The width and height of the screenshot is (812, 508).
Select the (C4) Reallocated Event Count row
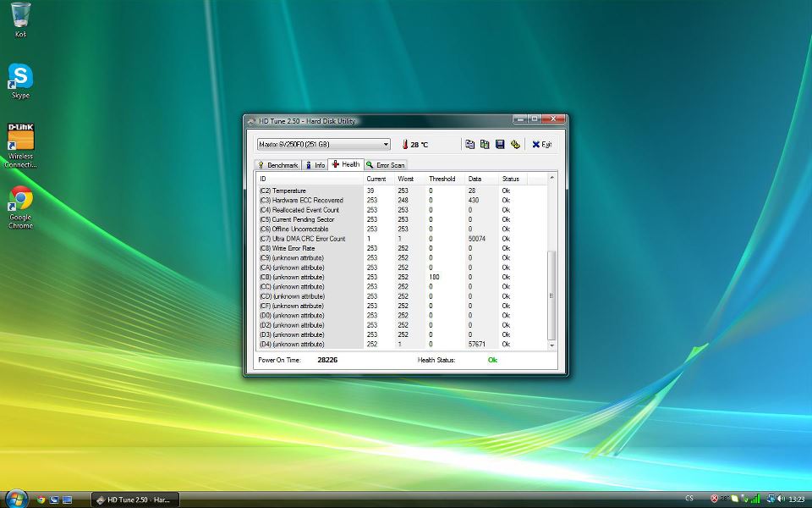tap(402, 210)
